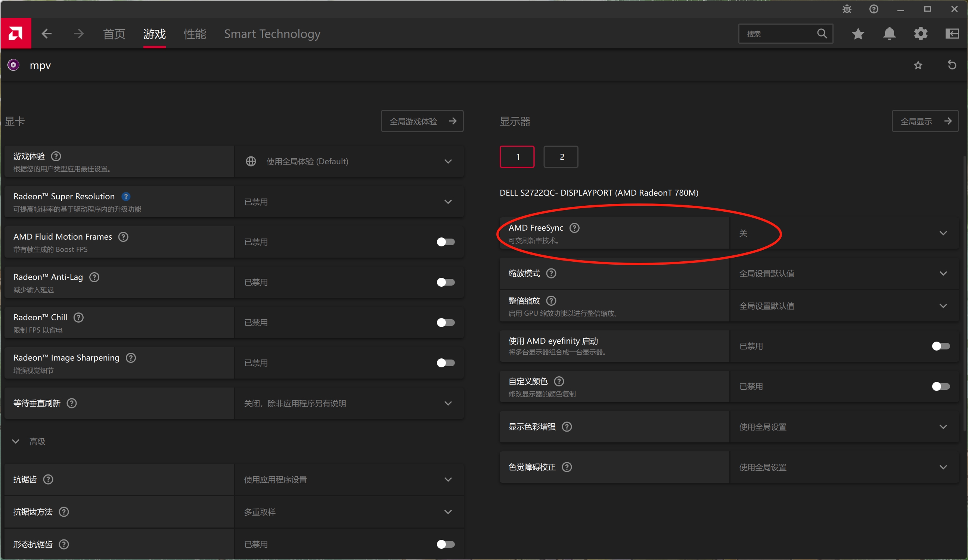Enable Radeon Image Sharpening toggle
The height and width of the screenshot is (560, 968).
[446, 363]
